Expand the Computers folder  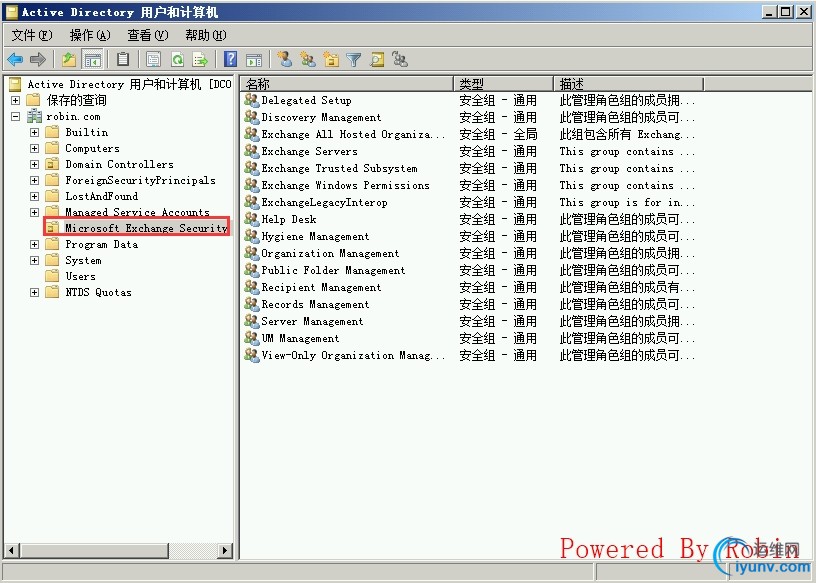(34, 148)
